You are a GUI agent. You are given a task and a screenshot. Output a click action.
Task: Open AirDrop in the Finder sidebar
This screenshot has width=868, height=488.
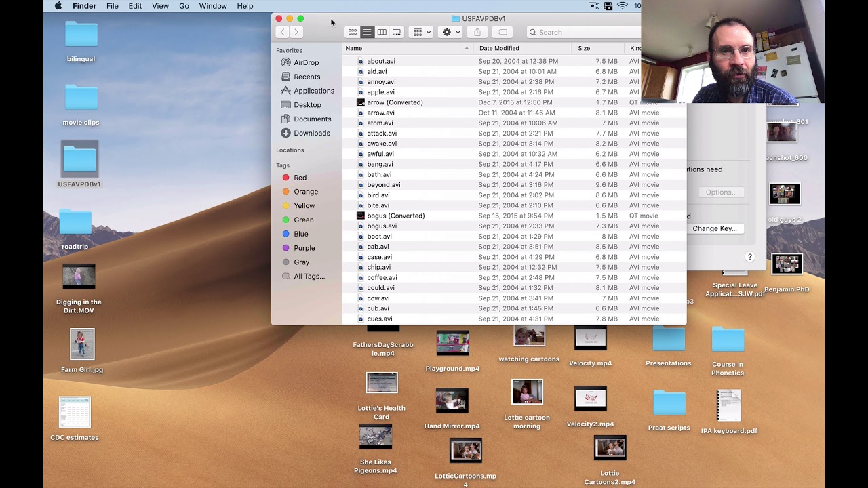coord(306,62)
